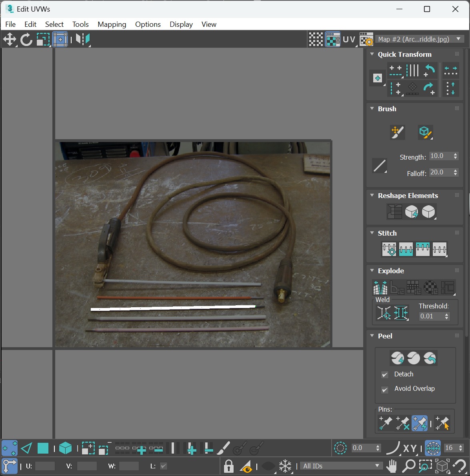Click the Relax Custom icon
Viewport: 470px width, 476px height.
click(428, 212)
